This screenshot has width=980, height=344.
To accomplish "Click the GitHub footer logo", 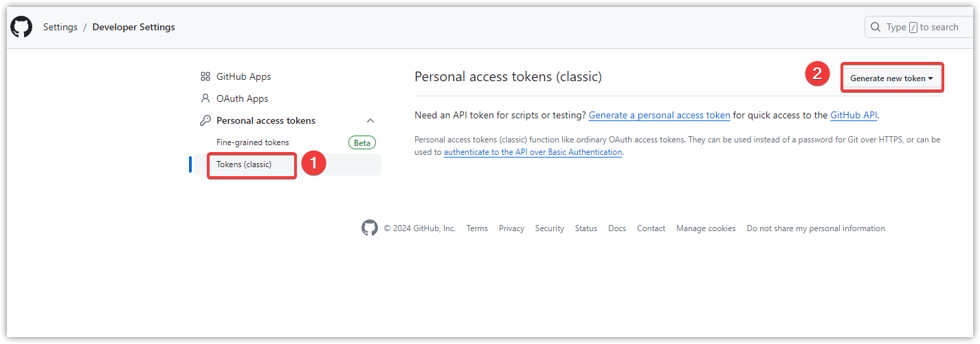I will point(370,228).
